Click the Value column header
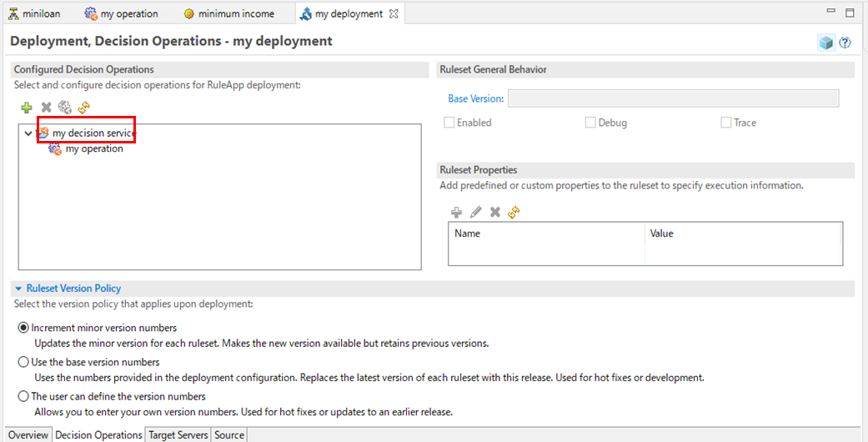This screenshot has height=442, width=868. point(744,234)
